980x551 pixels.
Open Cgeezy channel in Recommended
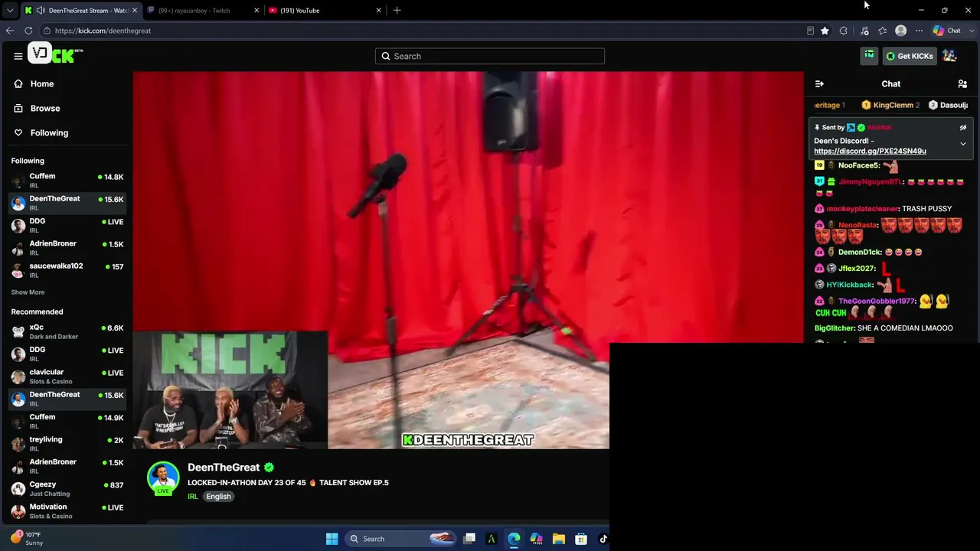click(x=67, y=489)
